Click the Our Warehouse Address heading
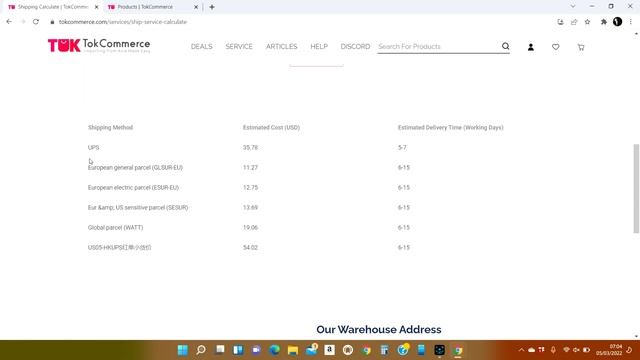Image resolution: width=640 pixels, height=360 pixels. pyautogui.click(x=379, y=329)
